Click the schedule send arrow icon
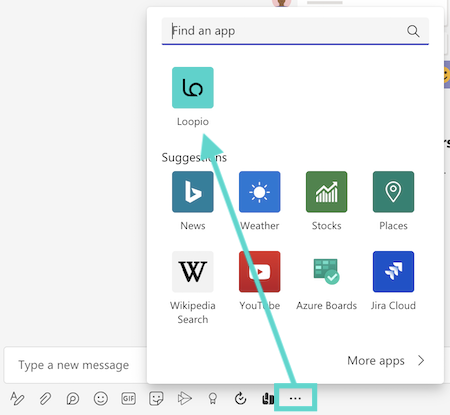Screen dimensions: 450x415 [x=184, y=398]
